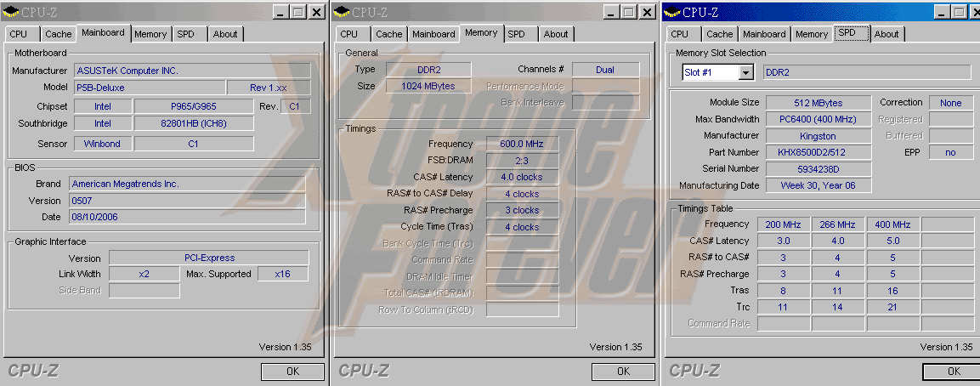Click the 'PC6400 (400 MHz)' bandwidth field
The height and width of the screenshot is (386, 980).
tap(819, 119)
